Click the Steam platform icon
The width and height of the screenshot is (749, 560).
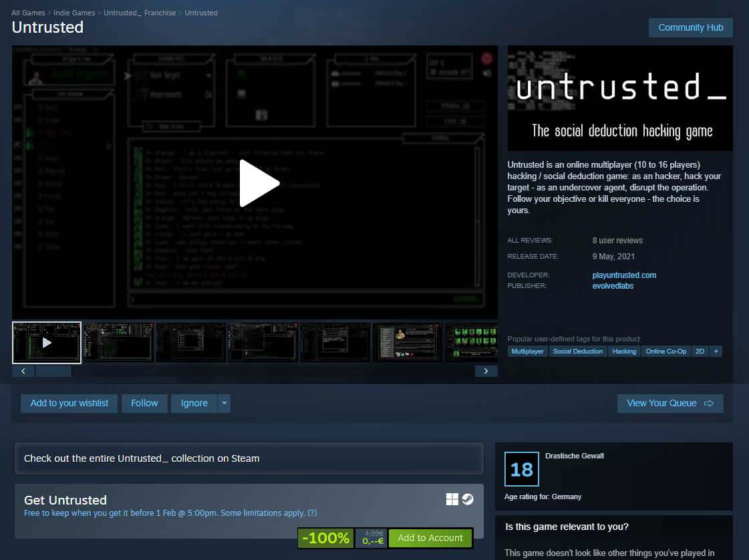pos(468,499)
